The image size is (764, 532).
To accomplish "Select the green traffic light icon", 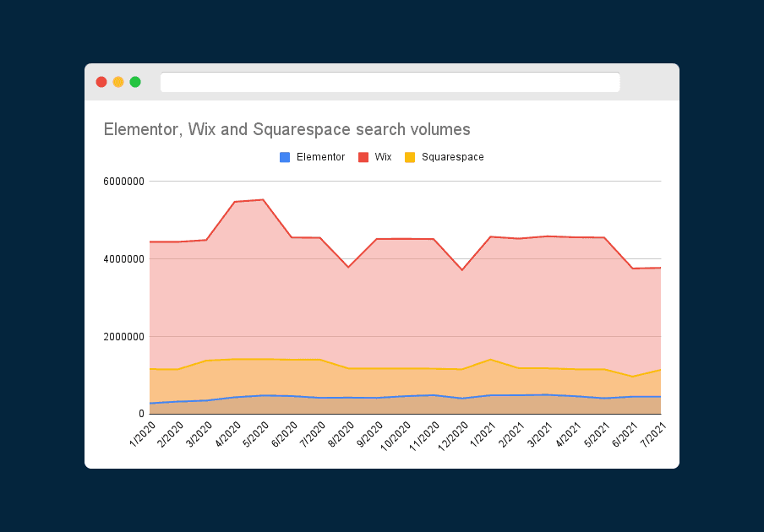I will [x=134, y=82].
